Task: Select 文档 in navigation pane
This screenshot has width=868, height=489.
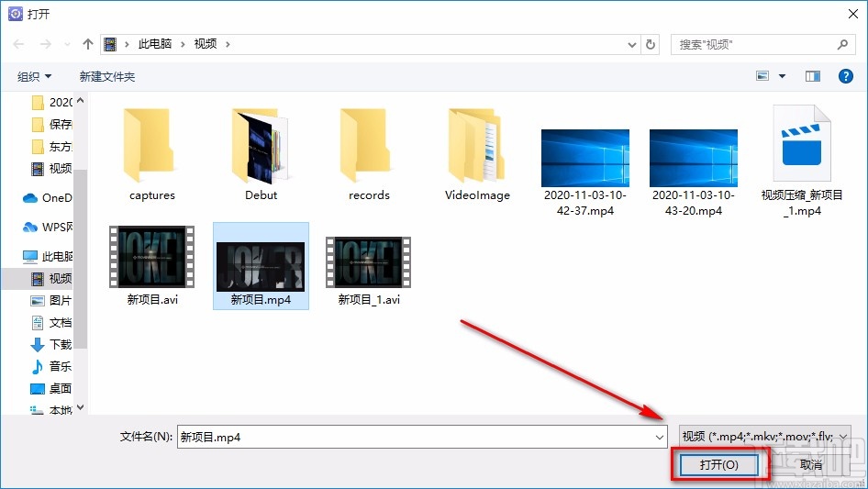Action: [52, 322]
